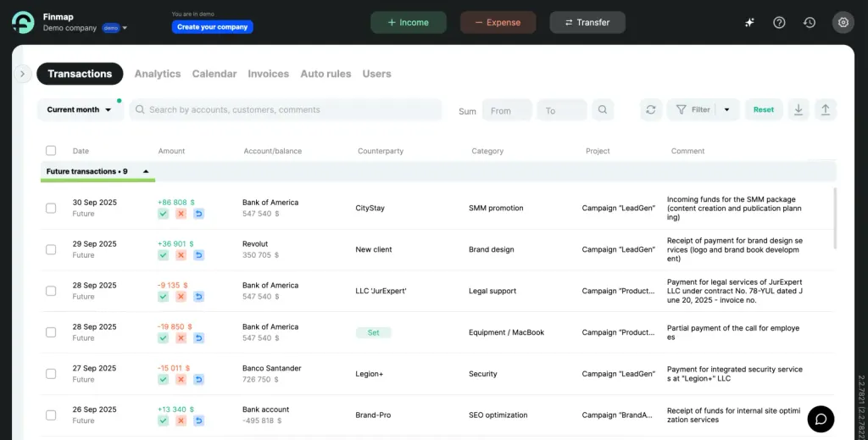Viewport: 868px width, 440px height.
Task: Open the AI sparkle assistant icon
Action: pos(749,23)
